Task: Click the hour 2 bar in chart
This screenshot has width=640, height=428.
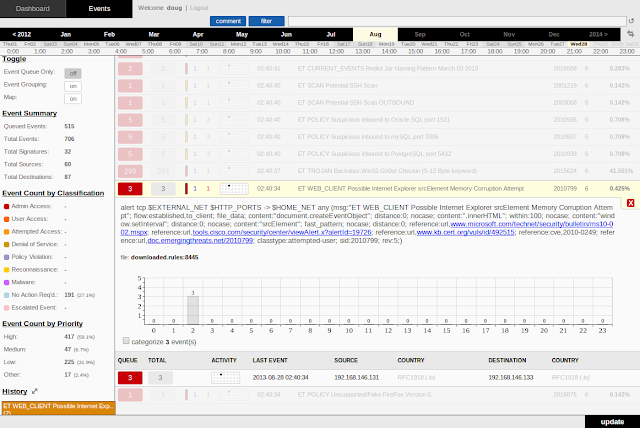Action: click(x=193, y=310)
